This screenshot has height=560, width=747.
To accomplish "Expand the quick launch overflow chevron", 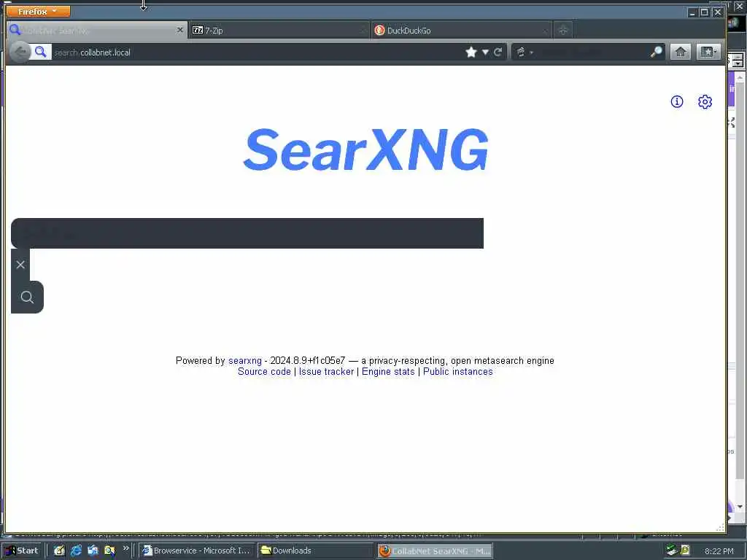I will pos(125,548).
